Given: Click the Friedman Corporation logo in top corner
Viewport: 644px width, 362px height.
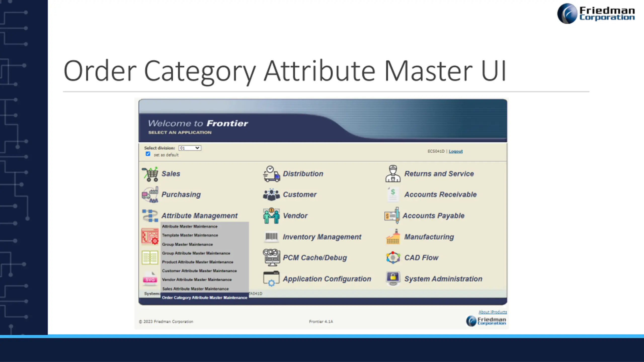Looking at the screenshot, I should tap(596, 14).
